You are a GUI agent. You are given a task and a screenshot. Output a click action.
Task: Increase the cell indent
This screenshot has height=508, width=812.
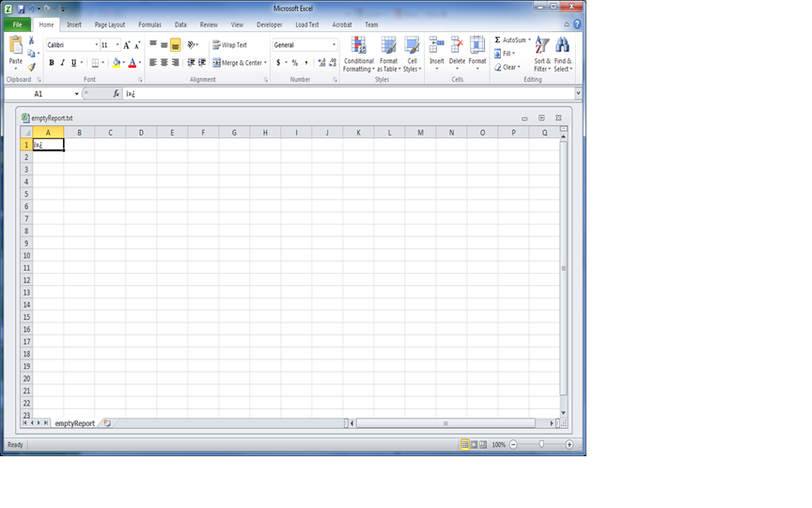202,63
